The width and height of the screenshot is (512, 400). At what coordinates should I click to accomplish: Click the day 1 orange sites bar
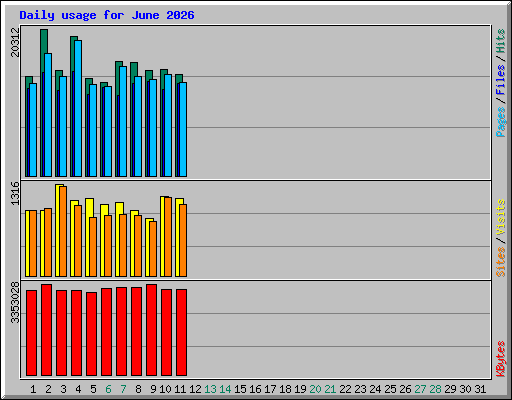[x=33, y=243]
